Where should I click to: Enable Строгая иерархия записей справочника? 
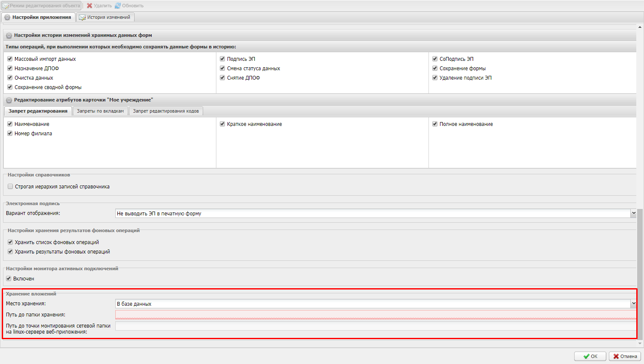pyautogui.click(x=10, y=187)
